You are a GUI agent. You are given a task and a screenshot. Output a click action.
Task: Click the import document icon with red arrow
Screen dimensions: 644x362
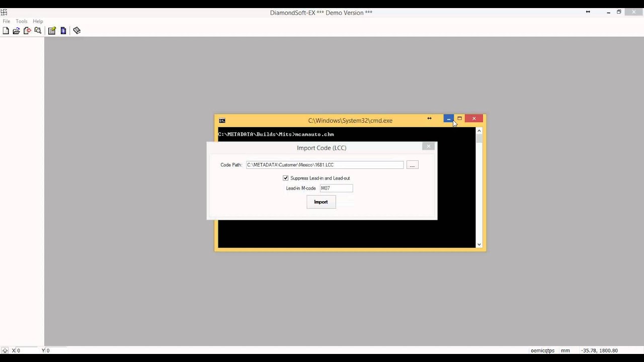point(27,31)
